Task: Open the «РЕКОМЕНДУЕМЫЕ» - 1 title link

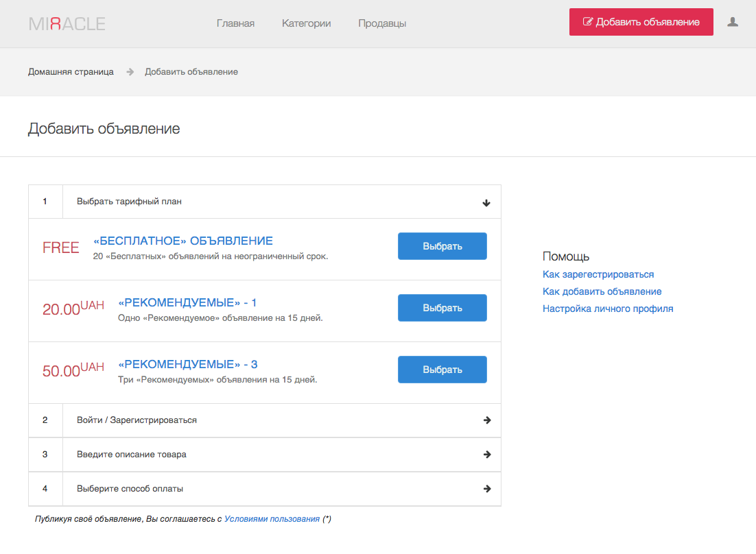Action: (x=187, y=303)
